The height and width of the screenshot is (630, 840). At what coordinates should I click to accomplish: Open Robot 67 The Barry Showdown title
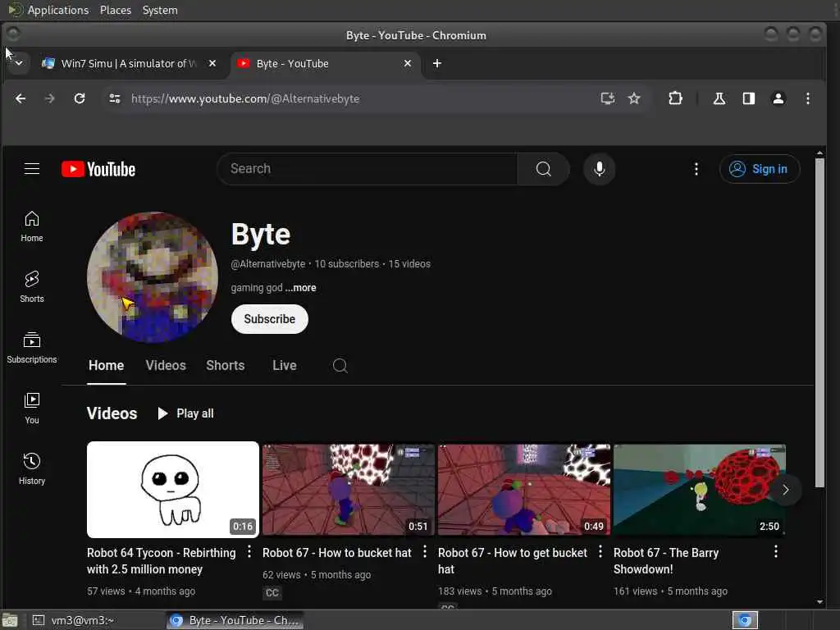[x=666, y=561]
